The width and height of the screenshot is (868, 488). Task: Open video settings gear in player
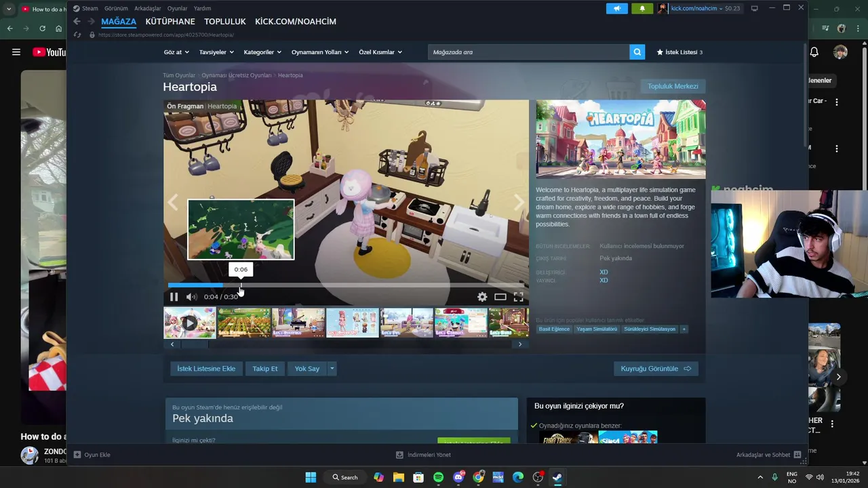click(482, 297)
